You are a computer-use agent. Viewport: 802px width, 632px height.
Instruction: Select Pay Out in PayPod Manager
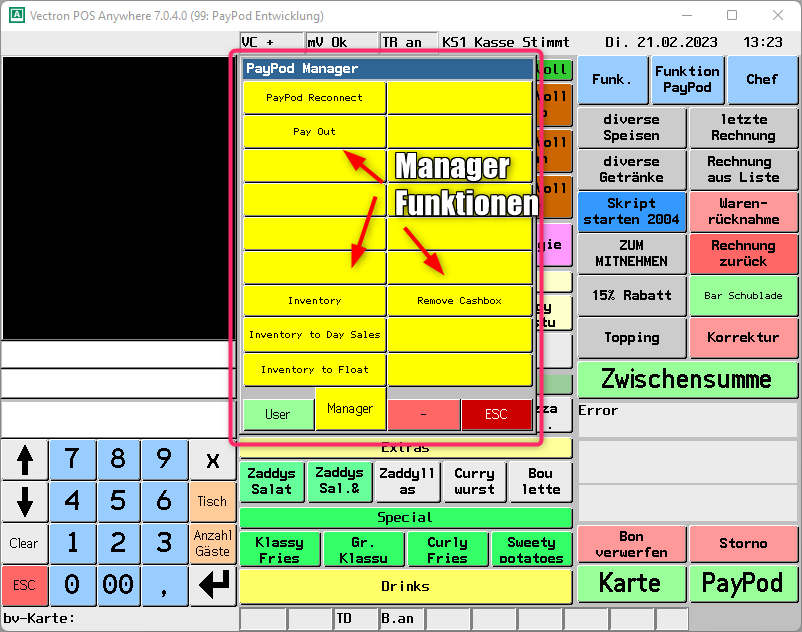[x=314, y=131]
